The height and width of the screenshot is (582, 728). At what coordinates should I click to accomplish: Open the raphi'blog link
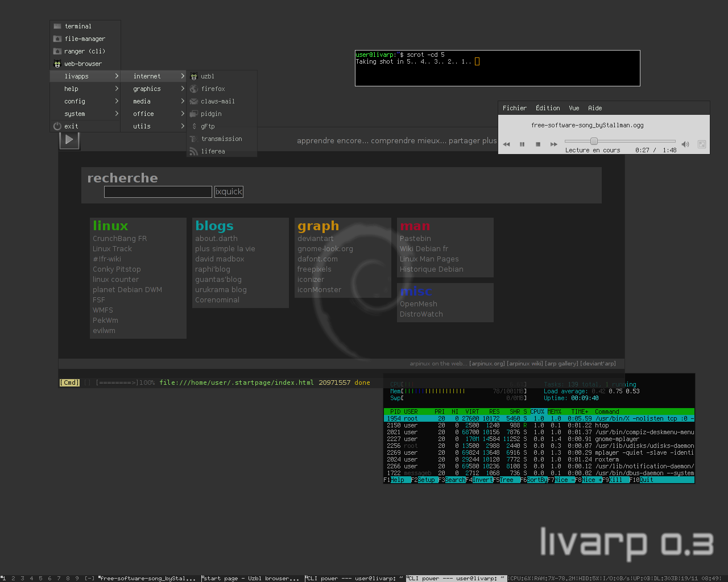point(213,269)
